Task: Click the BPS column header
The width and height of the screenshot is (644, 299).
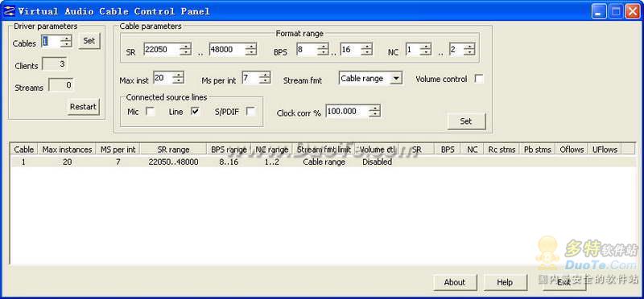Action: [448, 149]
